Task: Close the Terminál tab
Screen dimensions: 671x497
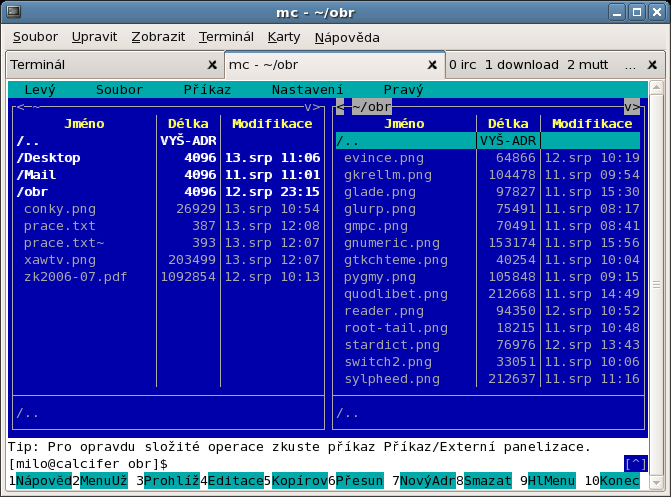Action: (x=210, y=65)
